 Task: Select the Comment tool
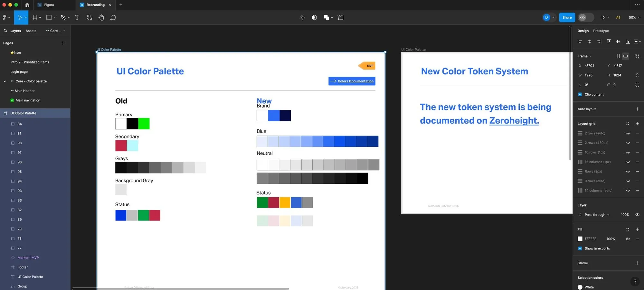pos(113,17)
